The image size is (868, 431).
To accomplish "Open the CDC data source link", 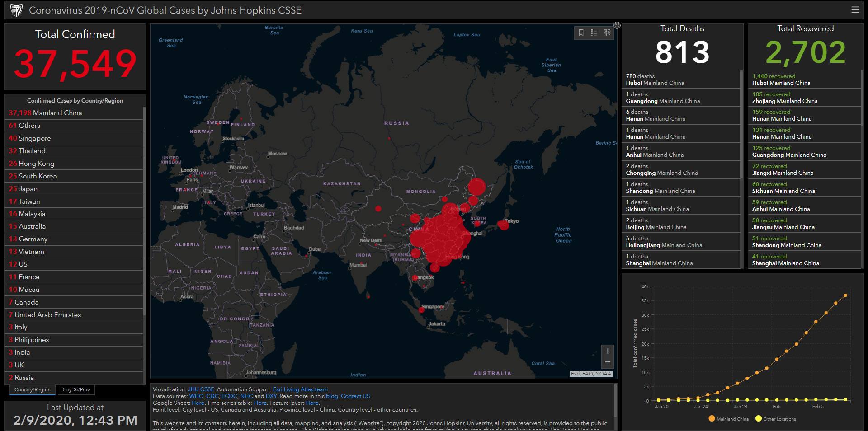I will 212,396.
